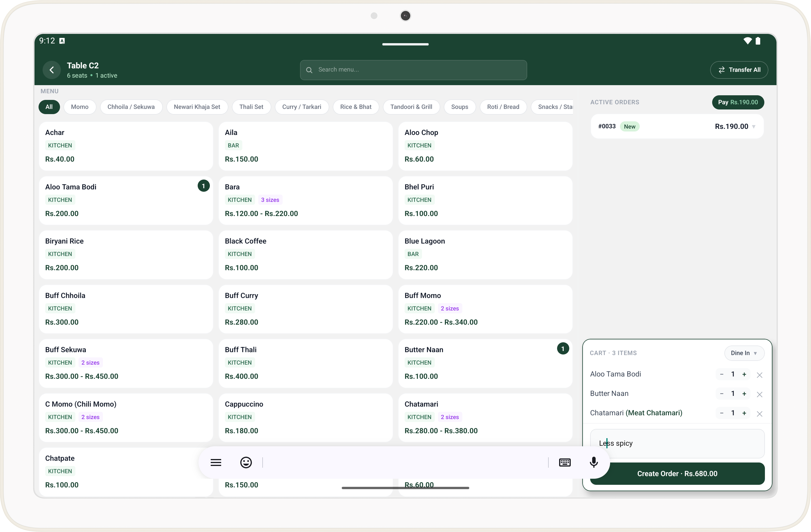This screenshot has height=532, width=811.
Task: Tap the '6 seats • 1 active' subtitle
Action: click(92, 76)
